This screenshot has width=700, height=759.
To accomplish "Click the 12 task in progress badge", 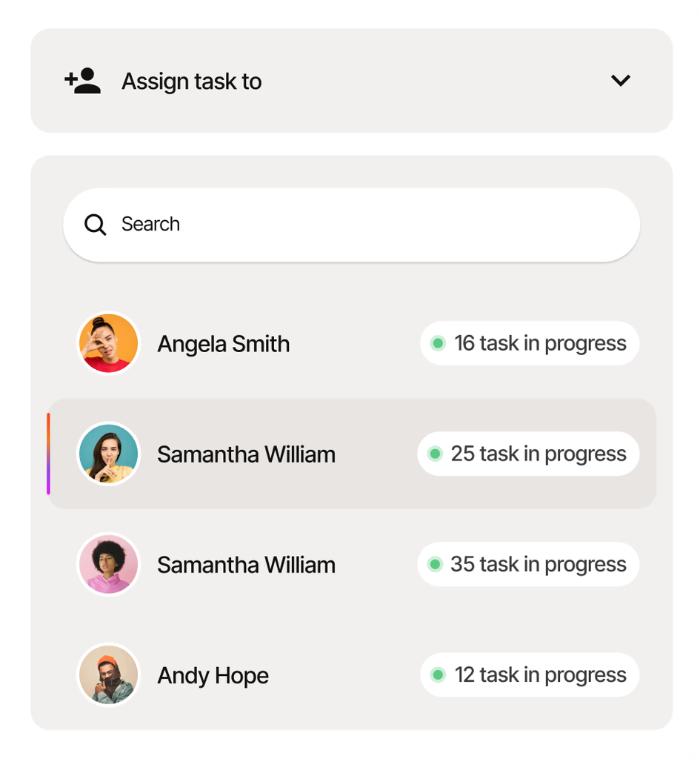I will 530,675.
